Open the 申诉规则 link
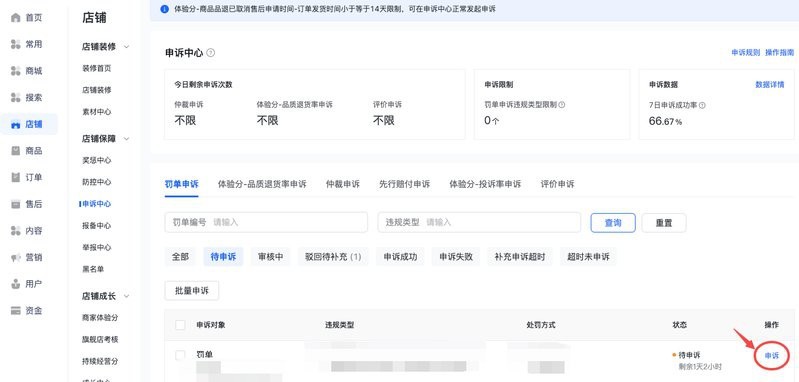 coord(745,52)
